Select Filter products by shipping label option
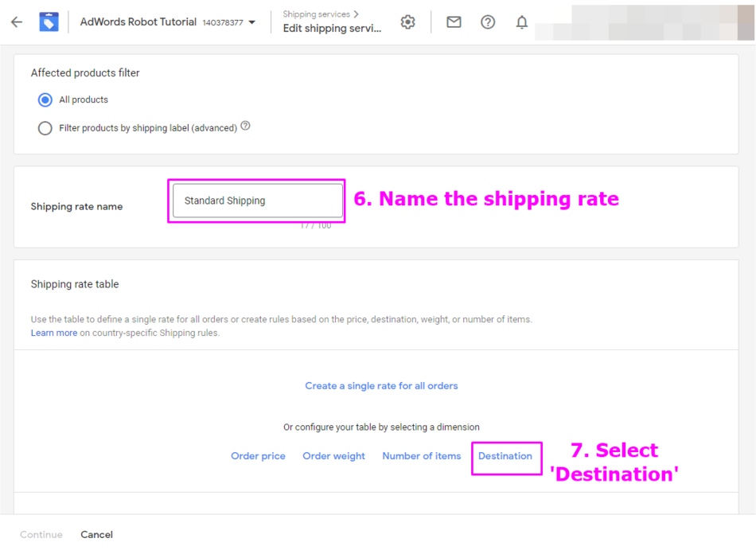756x550 pixels. (x=45, y=128)
